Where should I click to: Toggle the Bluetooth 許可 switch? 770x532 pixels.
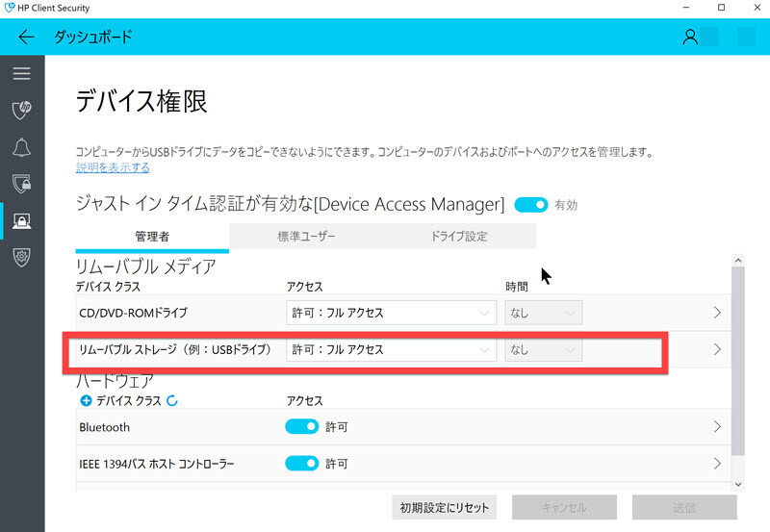point(302,426)
